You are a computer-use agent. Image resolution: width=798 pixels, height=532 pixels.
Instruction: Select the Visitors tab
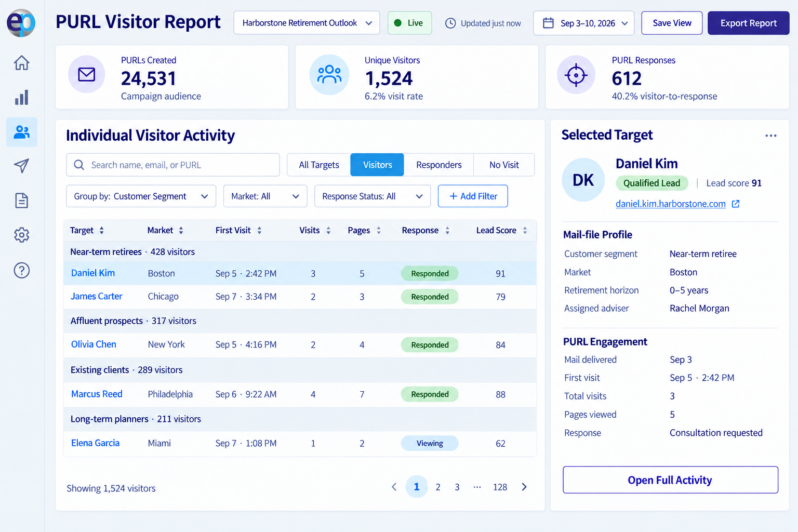pyautogui.click(x=377, y=165)
